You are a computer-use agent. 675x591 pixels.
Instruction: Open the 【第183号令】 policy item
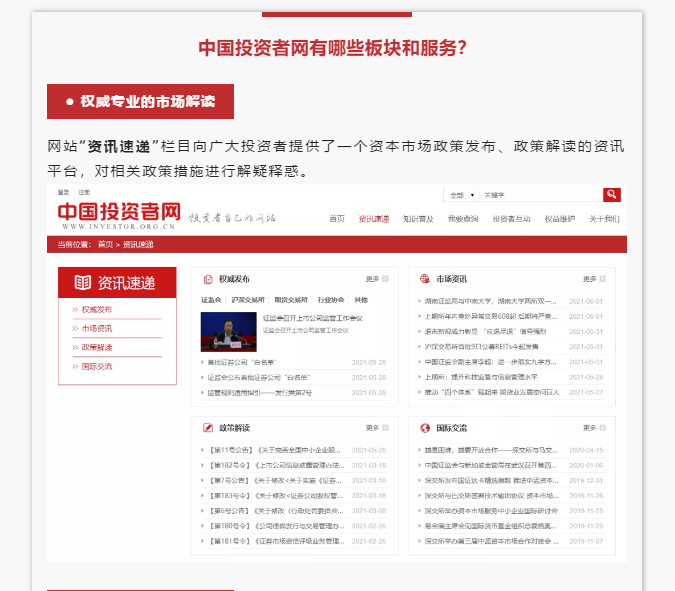point(275,495)
